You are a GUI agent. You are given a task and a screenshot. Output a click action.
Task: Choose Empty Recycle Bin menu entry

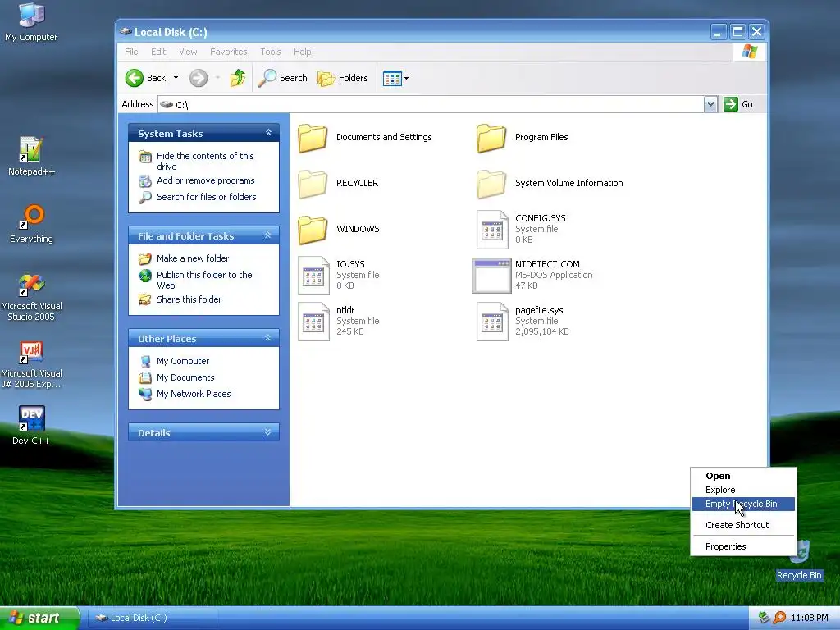tap(743, 504)
